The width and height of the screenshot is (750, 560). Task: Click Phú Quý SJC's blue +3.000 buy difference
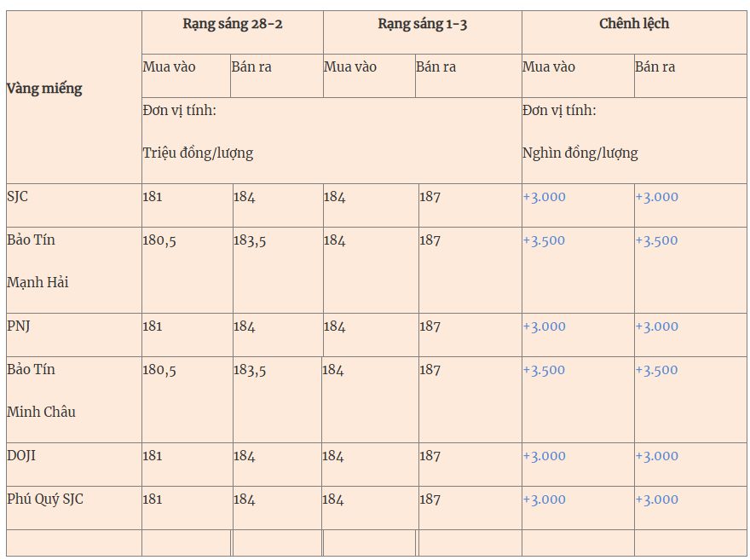[544, 499]
